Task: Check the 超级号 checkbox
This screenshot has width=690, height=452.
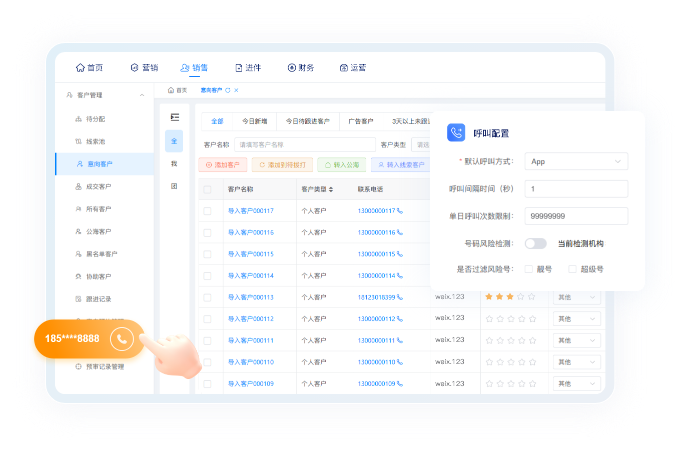Action: pyautogui.click(x=573, y=269)
